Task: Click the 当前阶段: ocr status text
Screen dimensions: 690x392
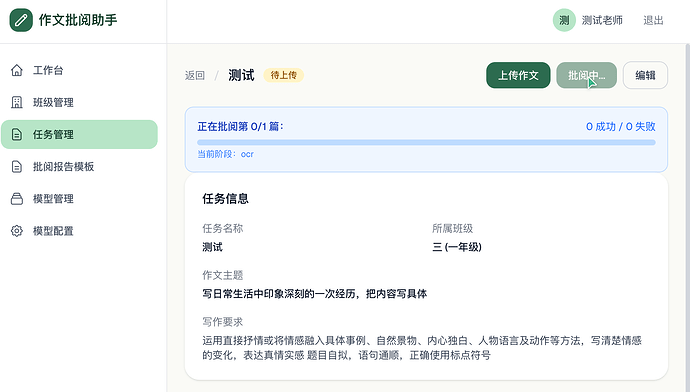Action: click(x=225, y=154)
